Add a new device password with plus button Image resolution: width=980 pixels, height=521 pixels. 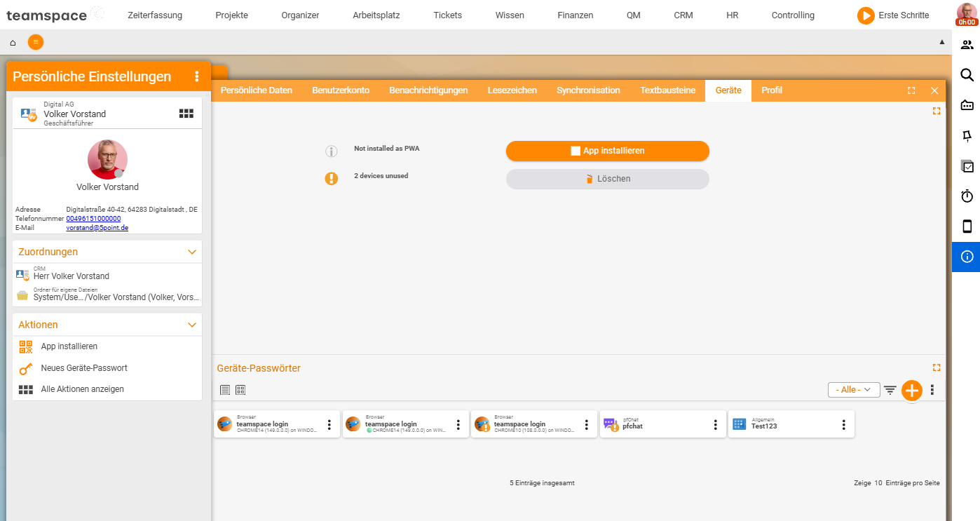pyautogui.click(x=911, y=391)
